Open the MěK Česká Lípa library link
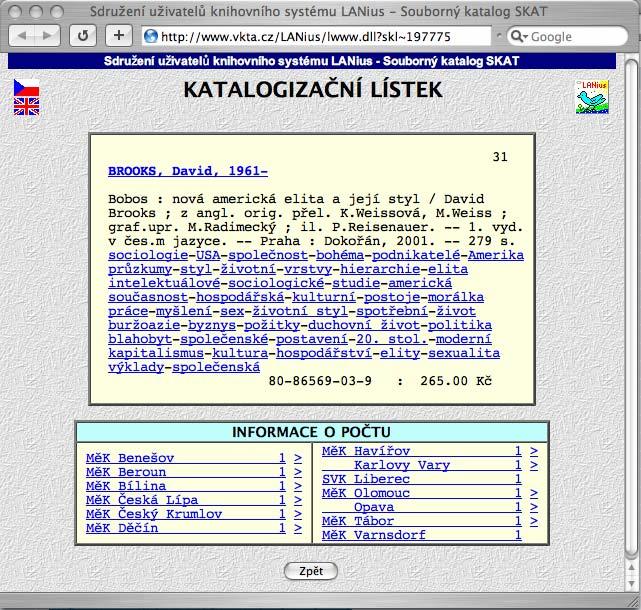 pos(186,500)
